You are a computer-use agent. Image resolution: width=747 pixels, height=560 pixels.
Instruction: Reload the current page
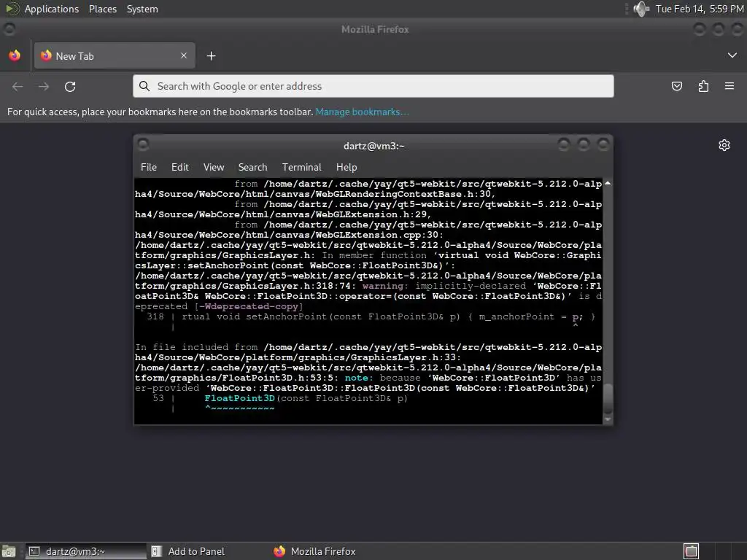tap(70, 87)
